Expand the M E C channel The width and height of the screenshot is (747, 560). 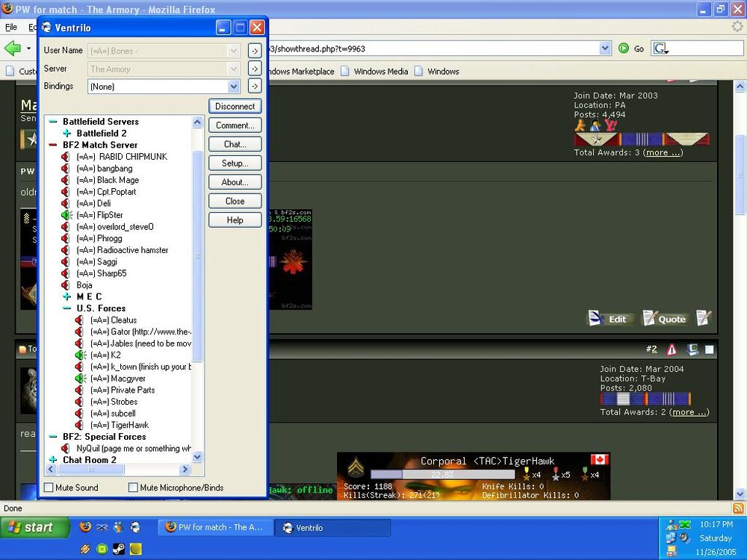click(x=67, y=296)
